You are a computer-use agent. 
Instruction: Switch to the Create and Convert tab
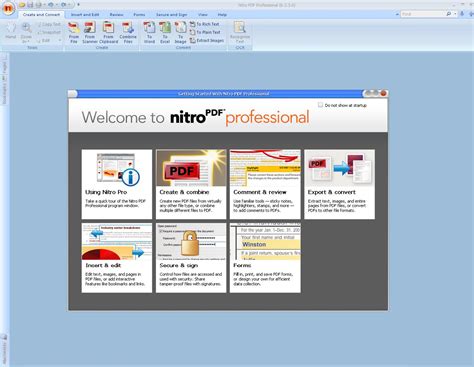click(x=41, y=15)
